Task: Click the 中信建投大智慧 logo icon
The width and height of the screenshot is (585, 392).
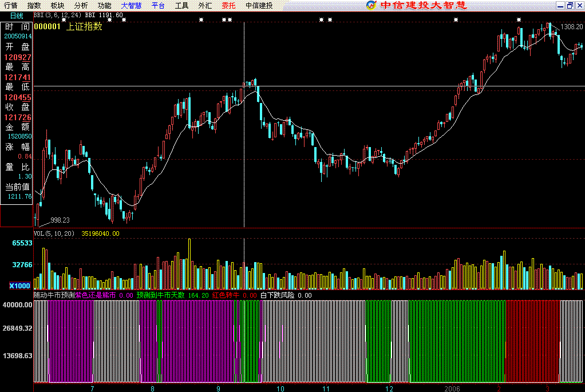Action: (x=371, y=5)
